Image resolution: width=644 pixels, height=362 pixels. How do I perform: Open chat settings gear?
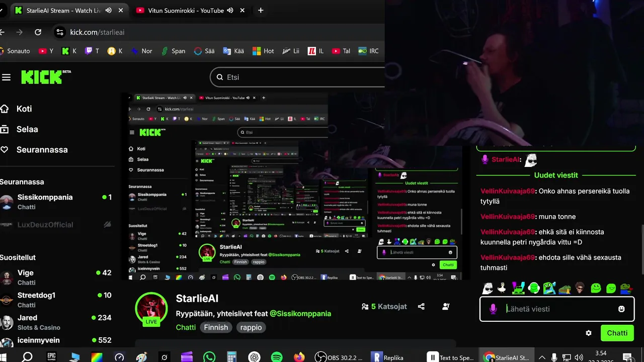coord(589,333)
